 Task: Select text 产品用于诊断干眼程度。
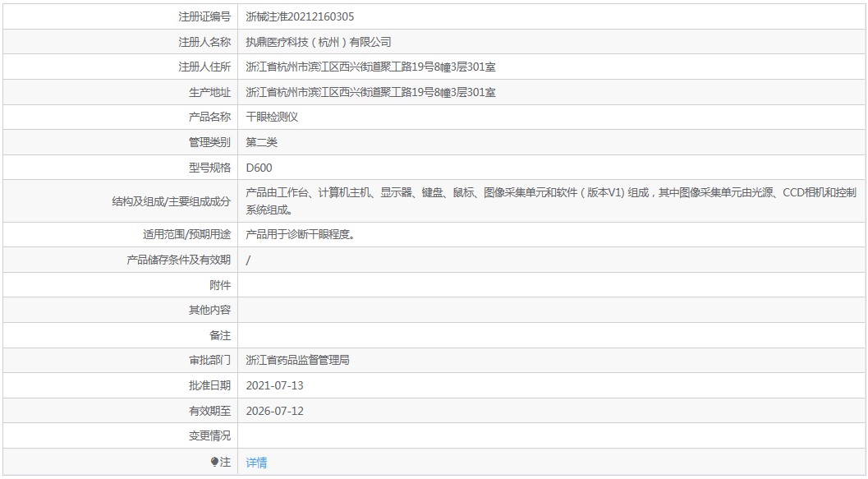click(301, 234)
